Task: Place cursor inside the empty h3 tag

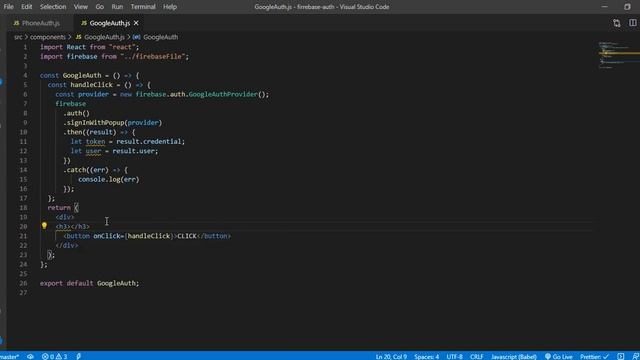Action: pyautogui.click(x=71, y=227)
